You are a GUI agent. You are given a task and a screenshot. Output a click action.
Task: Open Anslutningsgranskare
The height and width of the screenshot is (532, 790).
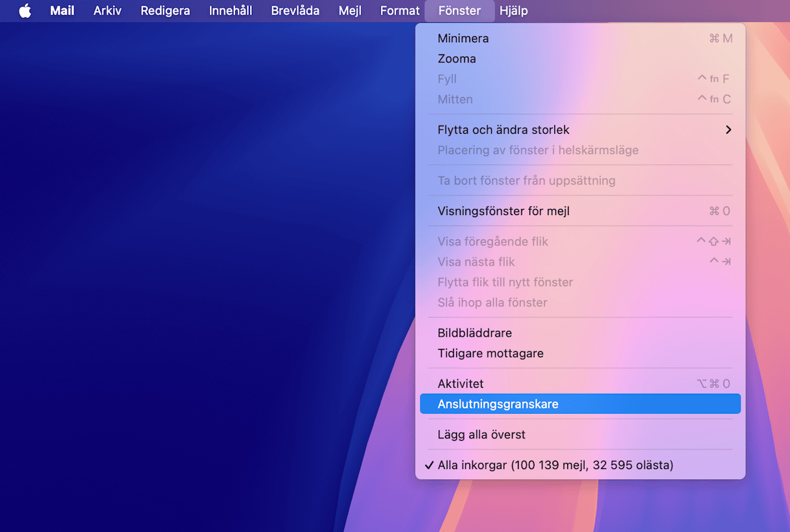[580, 404]
